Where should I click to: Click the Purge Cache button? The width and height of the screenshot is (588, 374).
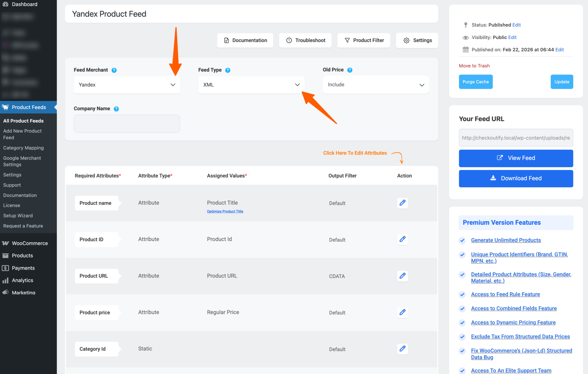pos(475,82)
